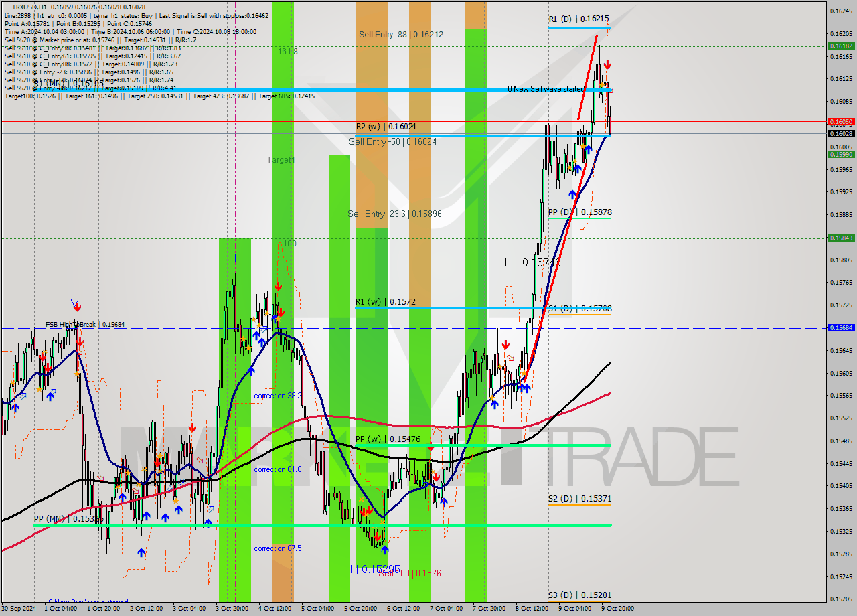This screenshot has width=857, height=616.
Task: Select the 'R2 (w) | 0.16024' label
Action: [386, 126]
